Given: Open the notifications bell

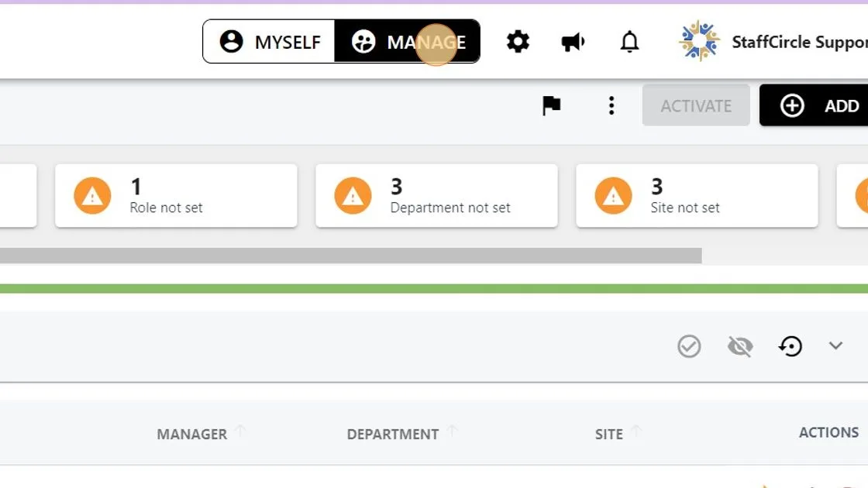Looking at the screenshot, I should pyautogui.click(x=629, y=42).
